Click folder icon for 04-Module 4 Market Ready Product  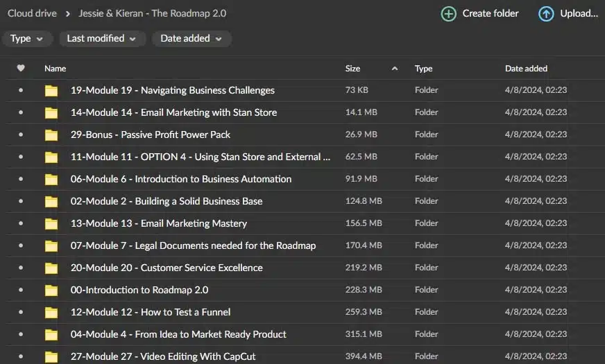coord(51,335)
